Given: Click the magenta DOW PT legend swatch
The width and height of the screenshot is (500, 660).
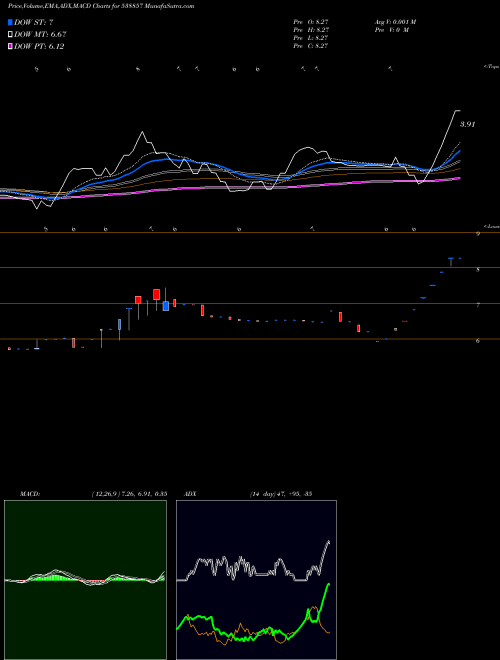Looking at the screenshot, I should click(x=10, y=47).
